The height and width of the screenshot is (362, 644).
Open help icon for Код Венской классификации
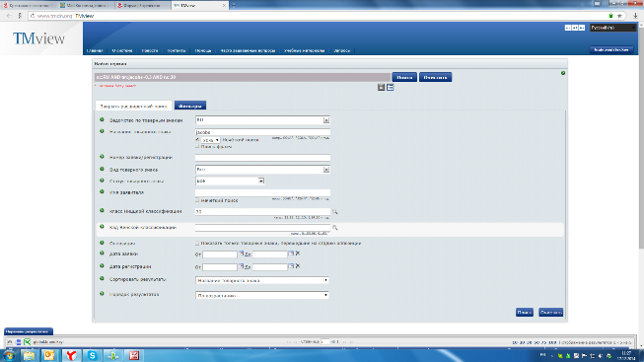point(102,227)
